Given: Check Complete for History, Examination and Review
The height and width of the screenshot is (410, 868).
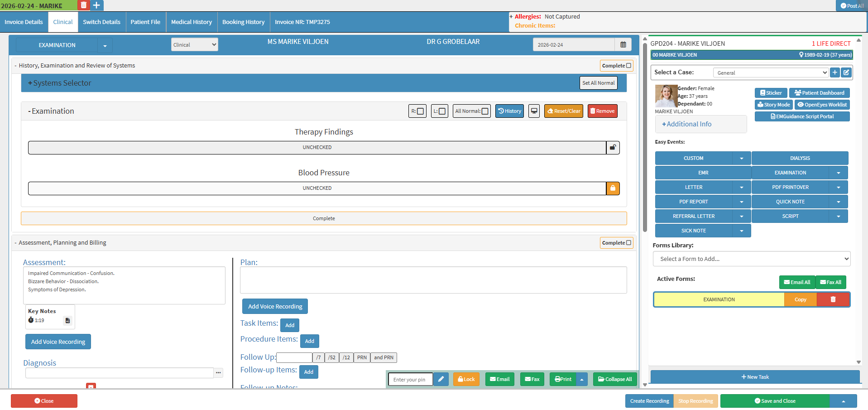Looking at the screenshot, I should [628, 66].
